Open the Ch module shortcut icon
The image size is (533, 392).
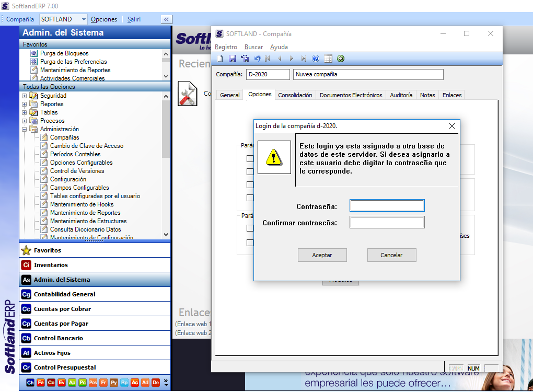click(x=30, y=383)
